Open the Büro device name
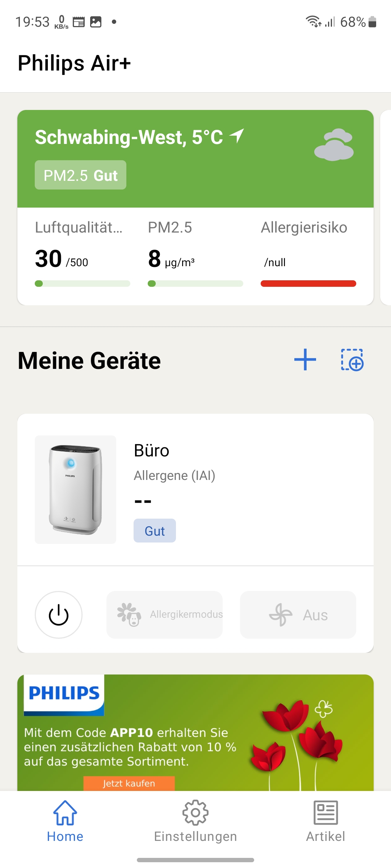The image size is (391, 868). click(152, 451)
